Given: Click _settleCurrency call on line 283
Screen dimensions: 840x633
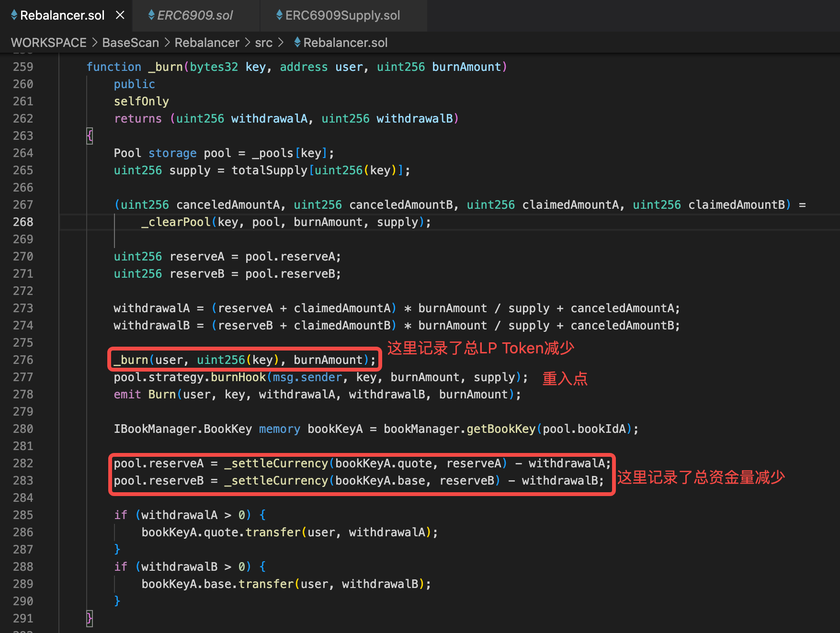Looking at the screenshot, I should click(277, 481).
